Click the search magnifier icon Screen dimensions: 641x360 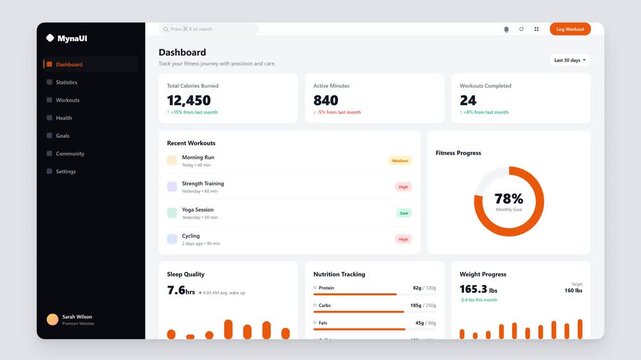166,29
